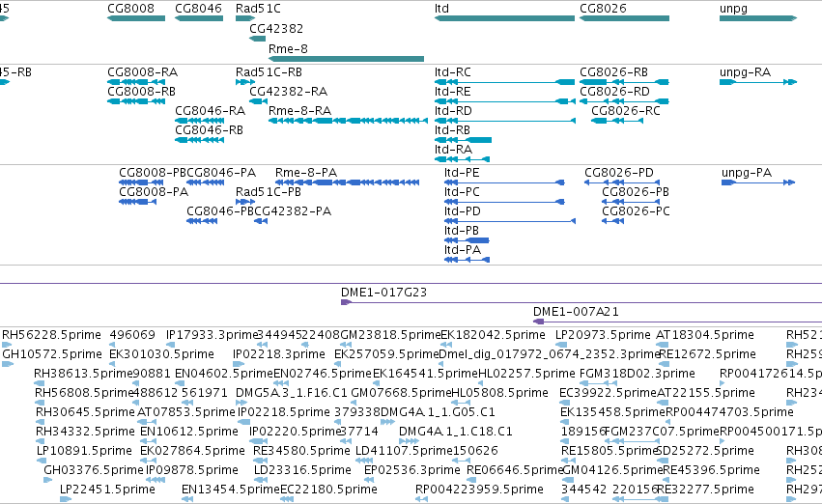Select EST label AT22155.5prime
822x504 pixels.
point(706,394)
